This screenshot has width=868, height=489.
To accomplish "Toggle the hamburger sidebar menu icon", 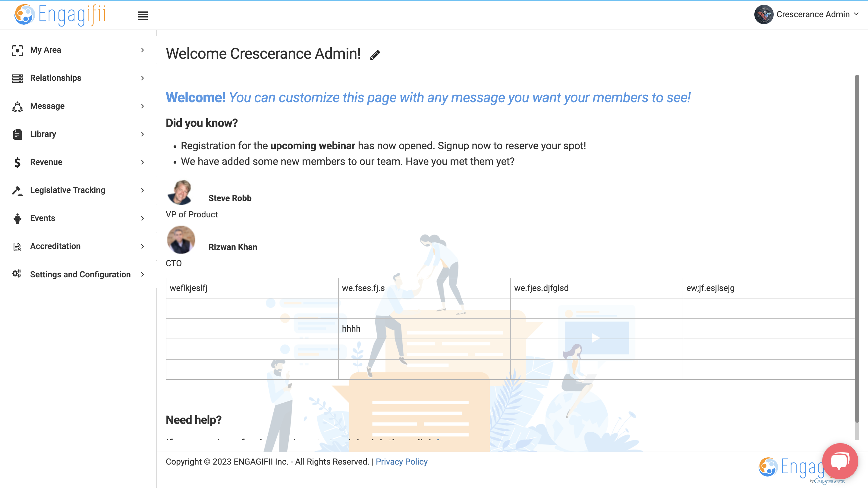I will coord(143,15).
